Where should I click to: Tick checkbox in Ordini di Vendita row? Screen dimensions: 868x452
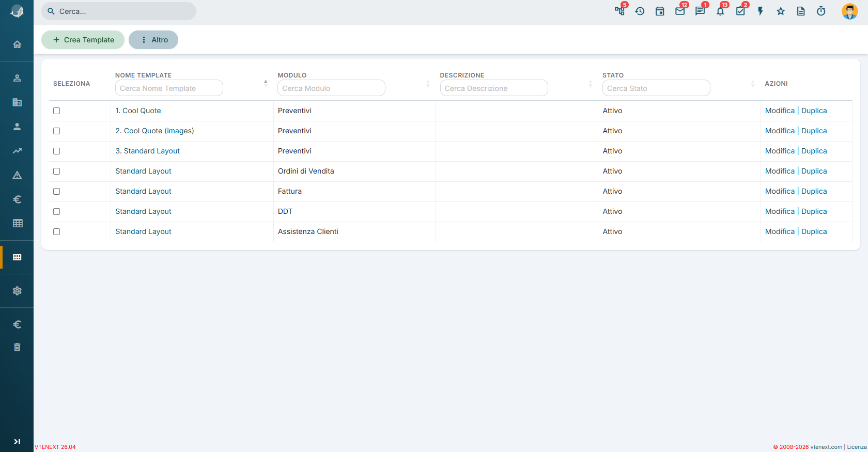(57, 171)
